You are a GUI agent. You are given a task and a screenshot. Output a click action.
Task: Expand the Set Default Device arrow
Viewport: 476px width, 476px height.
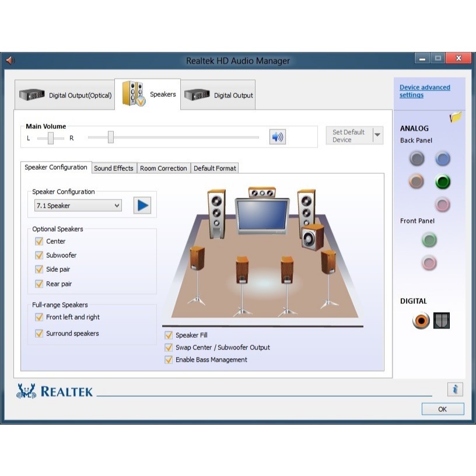pyautogui.click(x=377, y=135)
